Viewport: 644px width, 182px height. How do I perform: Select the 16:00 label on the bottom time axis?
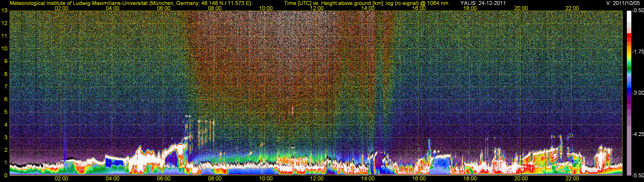[419, 179]
